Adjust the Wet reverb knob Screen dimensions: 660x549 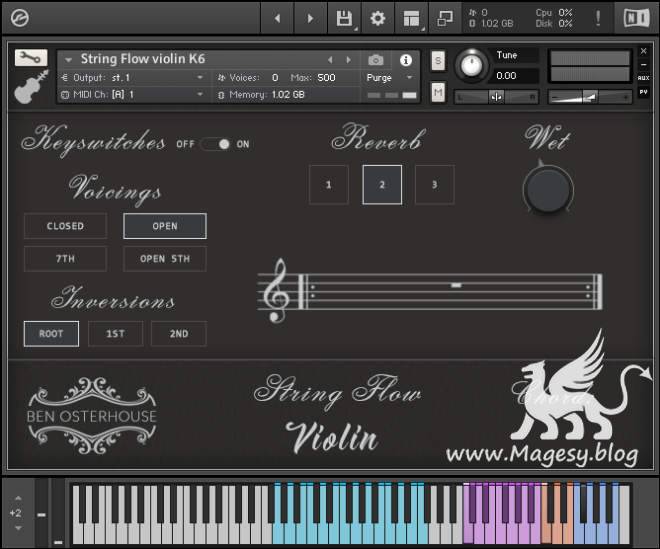[548, 190]
